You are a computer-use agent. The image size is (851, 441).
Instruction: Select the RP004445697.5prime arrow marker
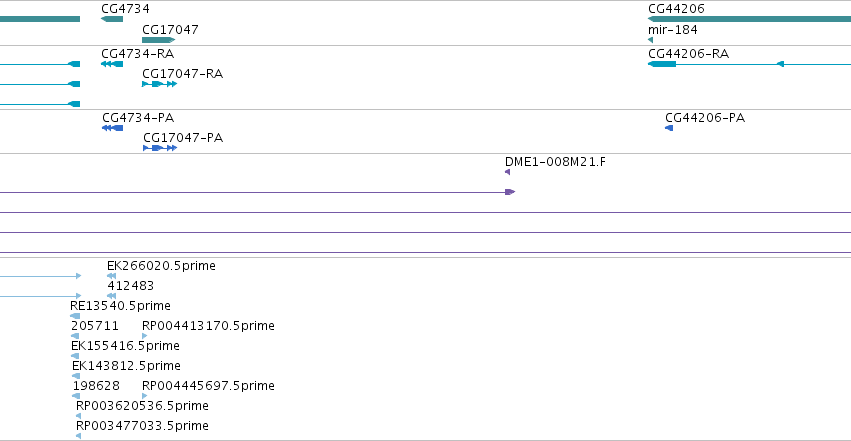click(x=144, y=396)
